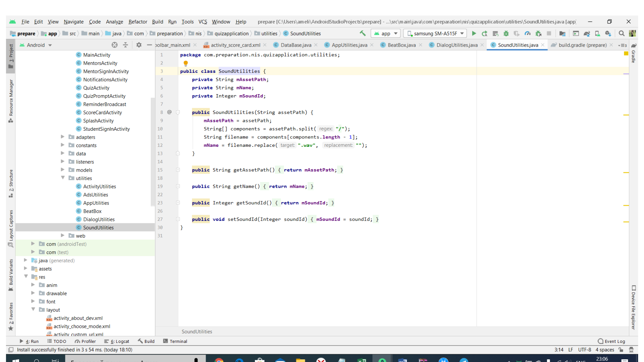This screenshot has height=362, width=644.
Task: Click Sync Project with Gradle Files icon
Action: [587, 33]
